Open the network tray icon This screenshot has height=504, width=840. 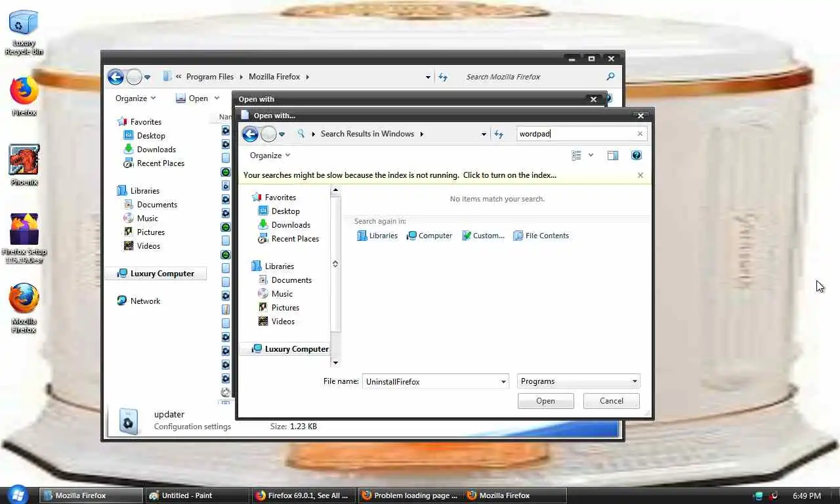(x=759, y=495)
